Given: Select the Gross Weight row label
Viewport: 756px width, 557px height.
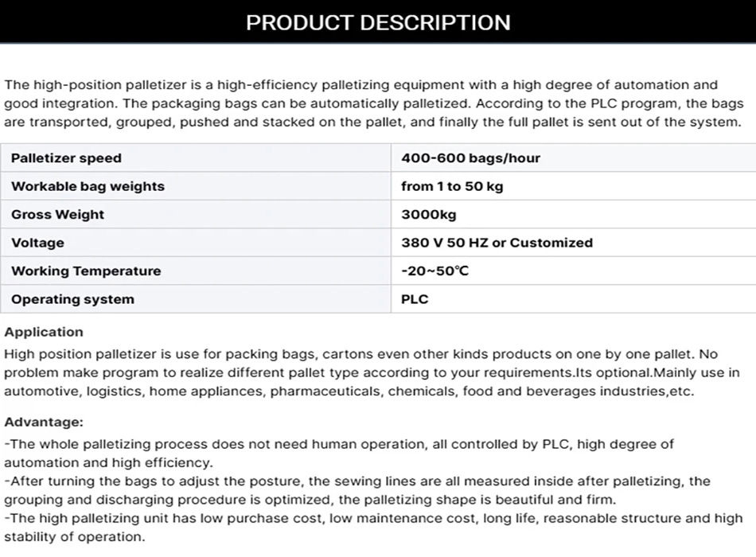Looking at the screenshot, I should pos(57,215).
